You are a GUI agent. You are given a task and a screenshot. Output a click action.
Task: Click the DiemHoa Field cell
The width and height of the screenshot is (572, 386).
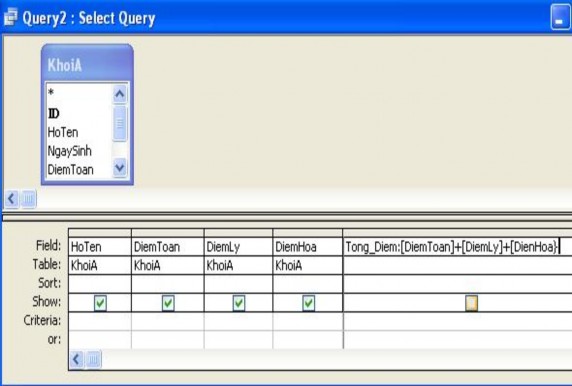308,247
